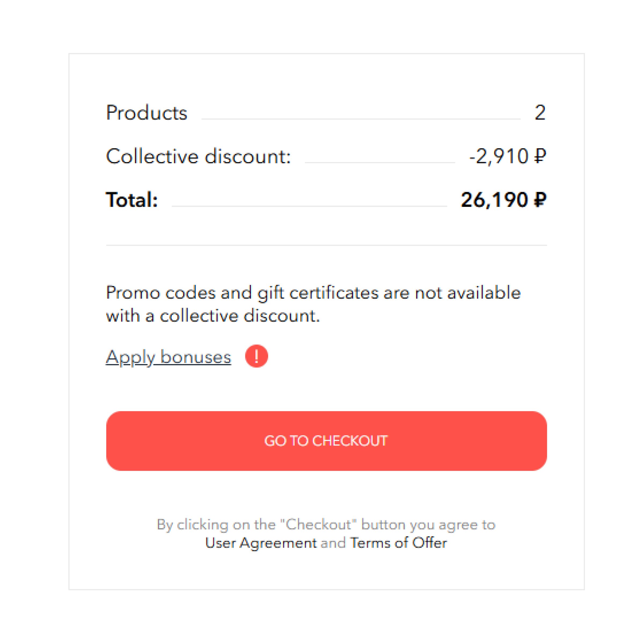Click the leader line beside Collective discount
Screen dimensions: 644x644
(380, 162)
